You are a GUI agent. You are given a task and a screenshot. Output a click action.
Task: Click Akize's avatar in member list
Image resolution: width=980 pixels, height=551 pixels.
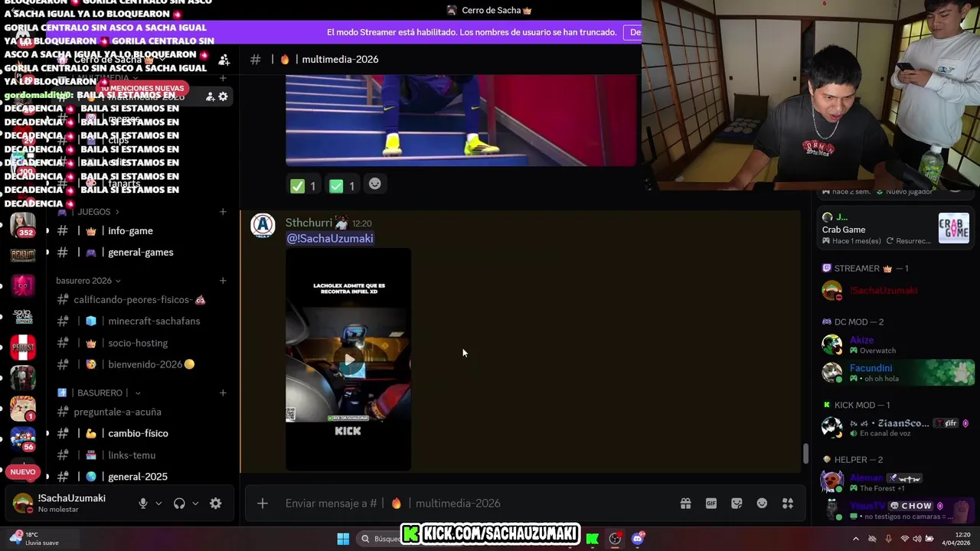(x=832, y=344)
